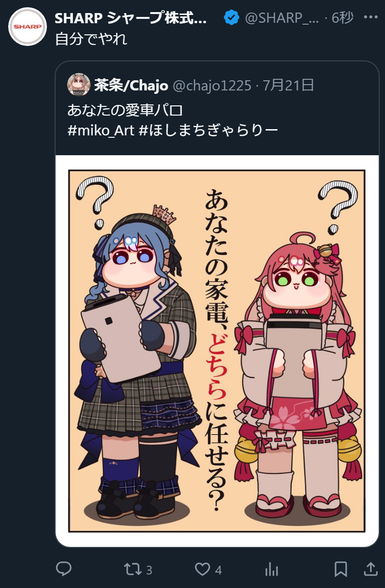Open the #ほしまちぎゃらりー hashtag
Viewport: 385px width, 588px height.
coord(208,130)
